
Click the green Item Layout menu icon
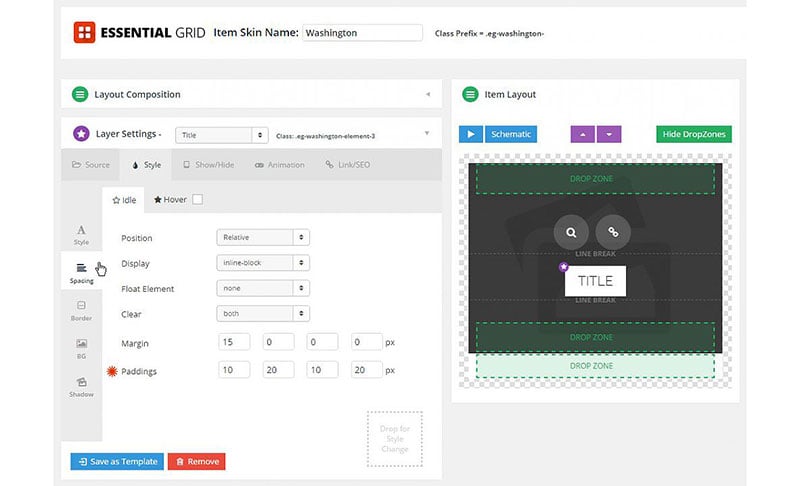point(470,94)
